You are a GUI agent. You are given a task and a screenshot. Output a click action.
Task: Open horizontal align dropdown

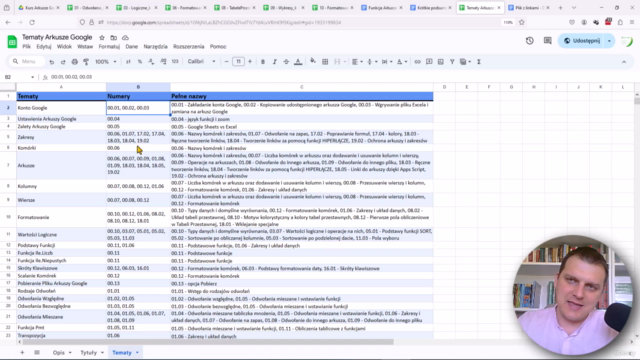[357, 62]
